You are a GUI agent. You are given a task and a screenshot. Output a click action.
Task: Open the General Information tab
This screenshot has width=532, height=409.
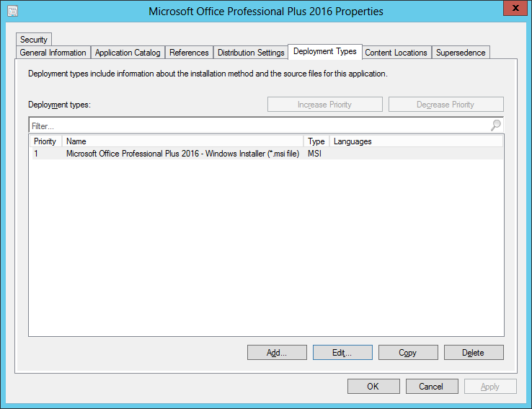pos(53,53)
